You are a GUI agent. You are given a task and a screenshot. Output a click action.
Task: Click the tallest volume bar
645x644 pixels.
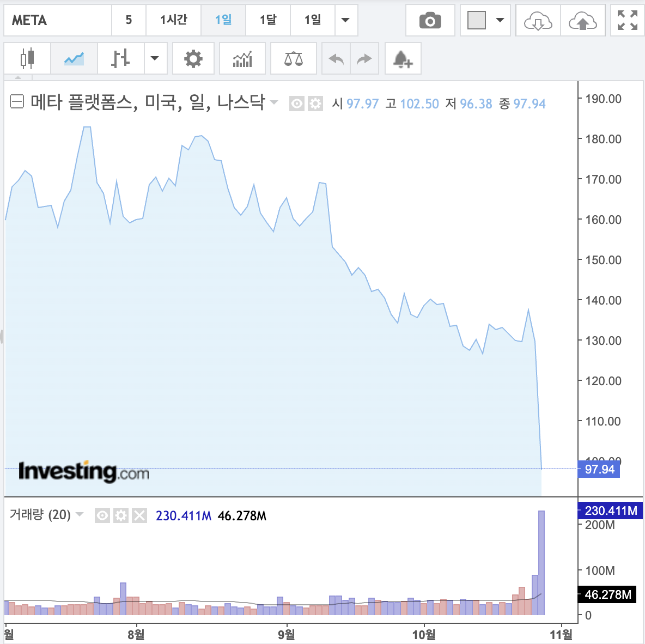541,562
